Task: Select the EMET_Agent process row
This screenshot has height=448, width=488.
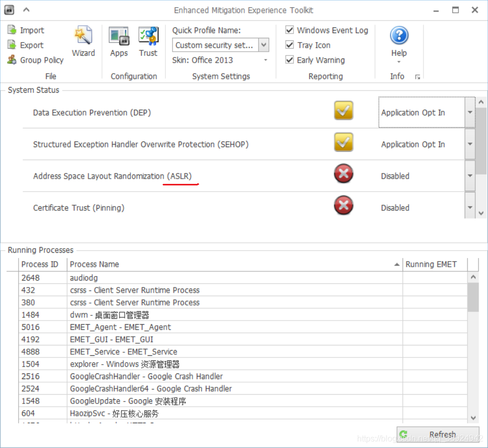Action: pyautogui.click(x=243, y=327)
